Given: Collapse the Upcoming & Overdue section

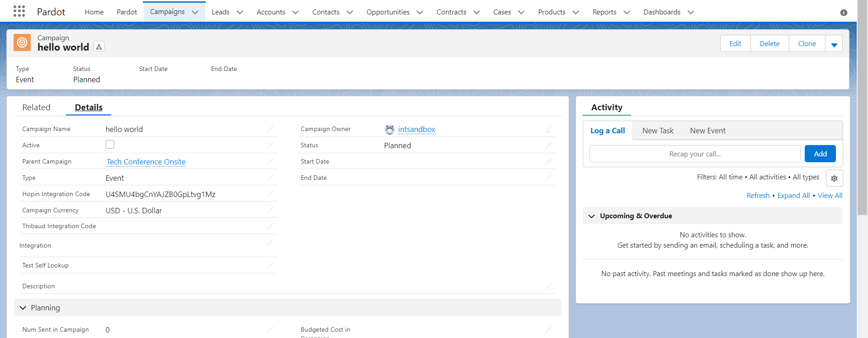Looking at the screenshot, I should [x=591, y=216].
